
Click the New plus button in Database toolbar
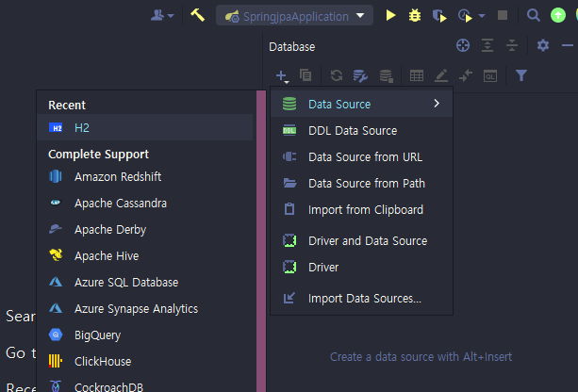tap(282, 76)
